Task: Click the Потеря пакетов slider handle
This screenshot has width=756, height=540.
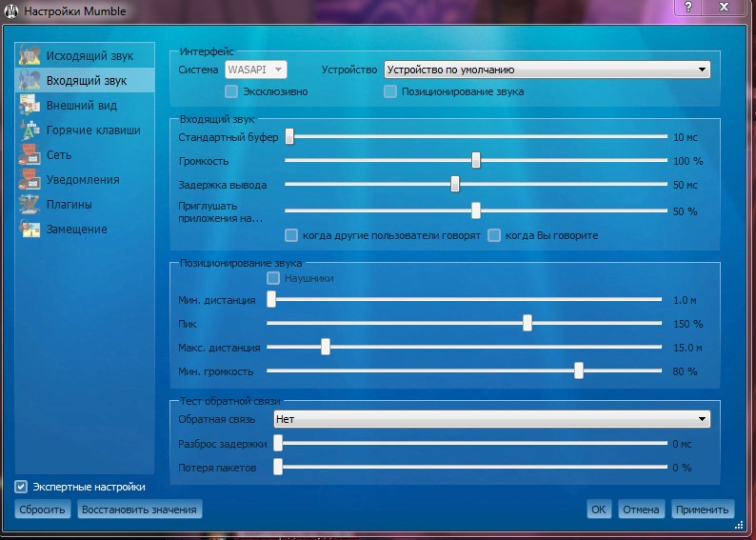Action: click(x=278, y=467)
